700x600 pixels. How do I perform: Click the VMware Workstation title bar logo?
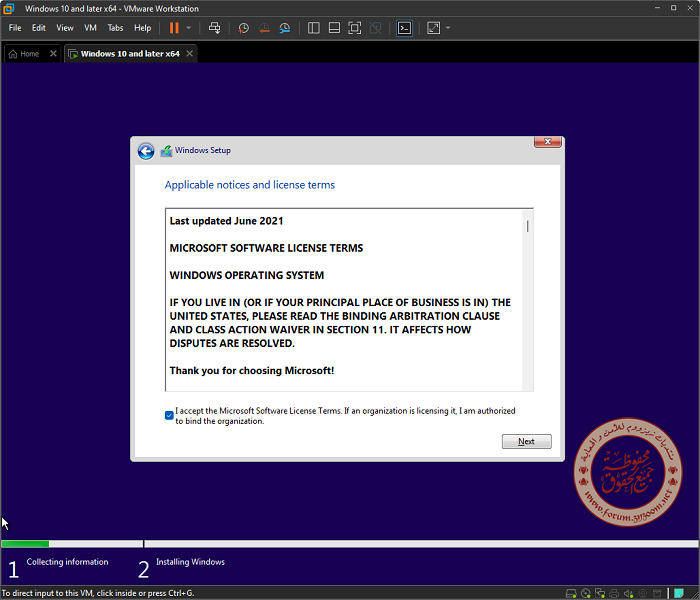(8, 8)
